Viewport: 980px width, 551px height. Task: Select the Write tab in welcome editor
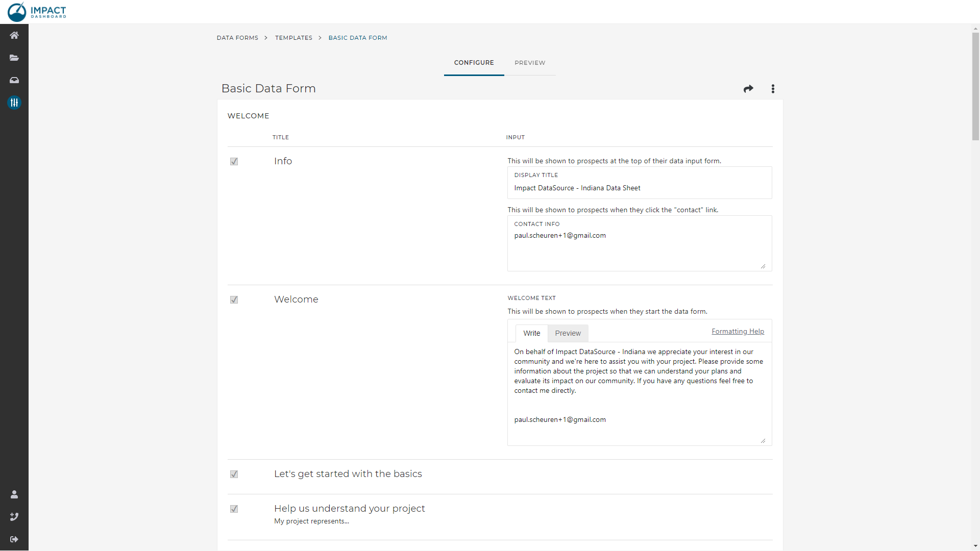pos(531,333)
